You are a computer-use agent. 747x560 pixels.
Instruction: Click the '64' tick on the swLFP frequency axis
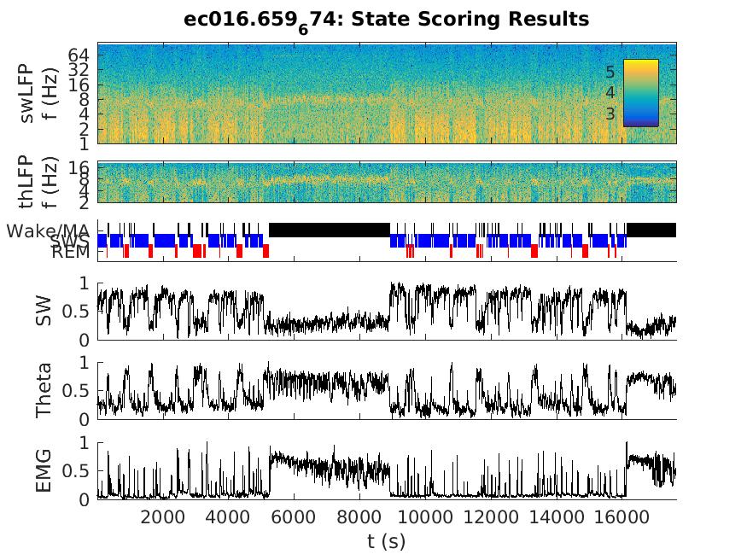click(x=81, y=53)
